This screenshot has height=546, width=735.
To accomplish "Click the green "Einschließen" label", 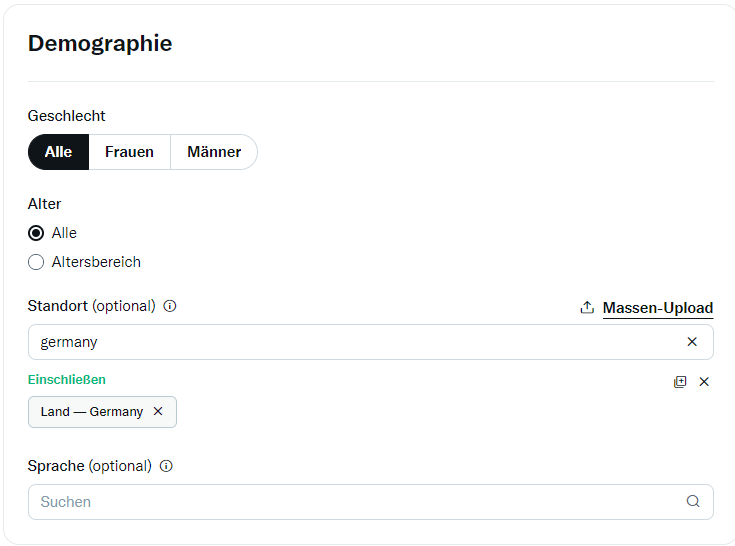I will 66,380.
